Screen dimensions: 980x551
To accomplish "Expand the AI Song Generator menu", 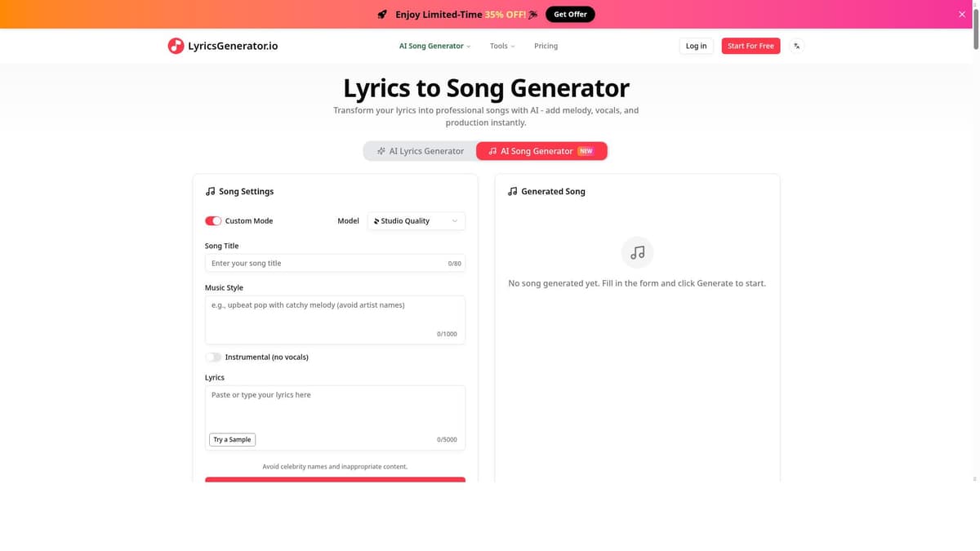I will click(434, 46).
